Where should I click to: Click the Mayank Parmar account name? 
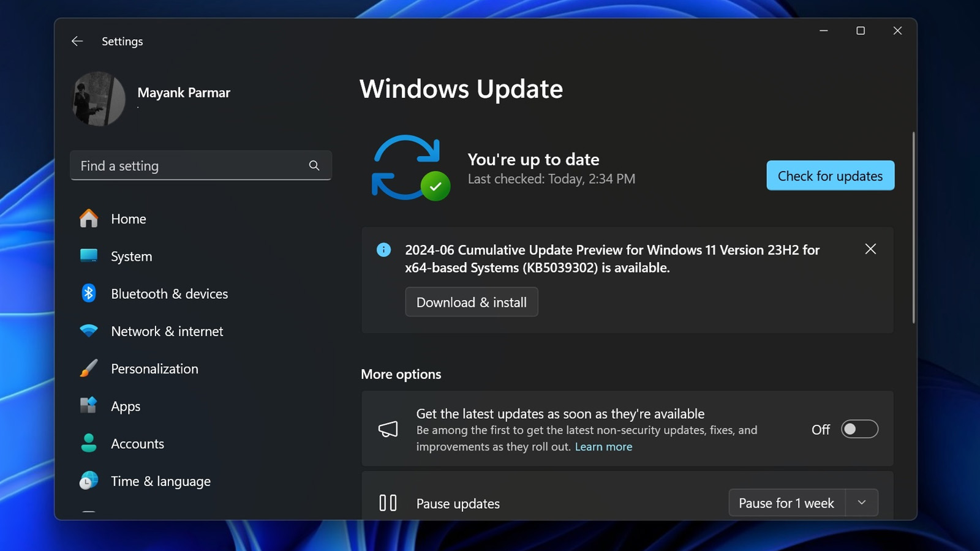(184, 92)
